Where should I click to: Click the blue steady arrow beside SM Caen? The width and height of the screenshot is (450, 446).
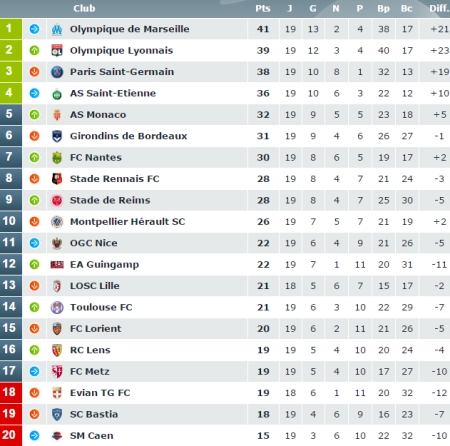coord(34,435)
